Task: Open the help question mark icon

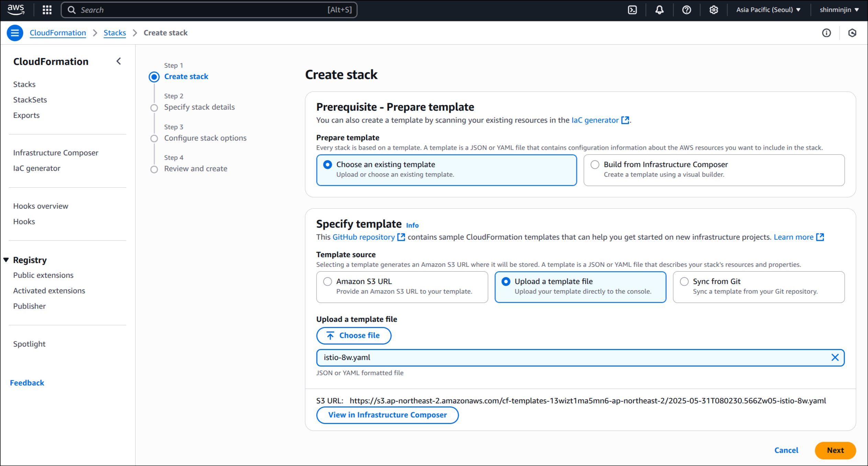Action: pos(686,10)
